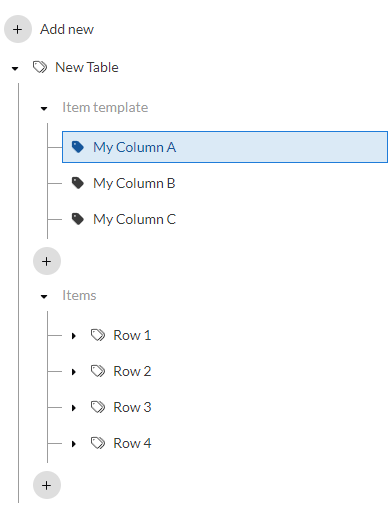The height and width of the screenshot is (507, 389).
Task: Click the Add new label
Action: [67, 29]
